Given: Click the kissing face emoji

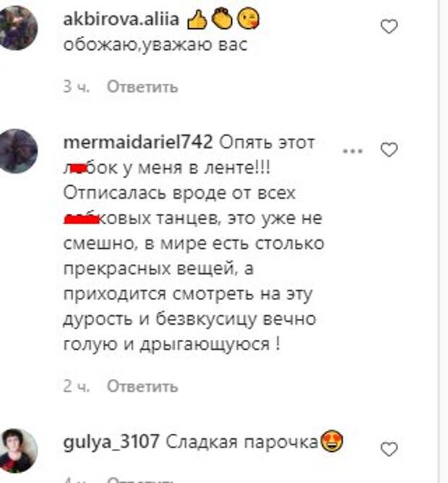Looking at the screenshot, I should [x=248, y=19].
